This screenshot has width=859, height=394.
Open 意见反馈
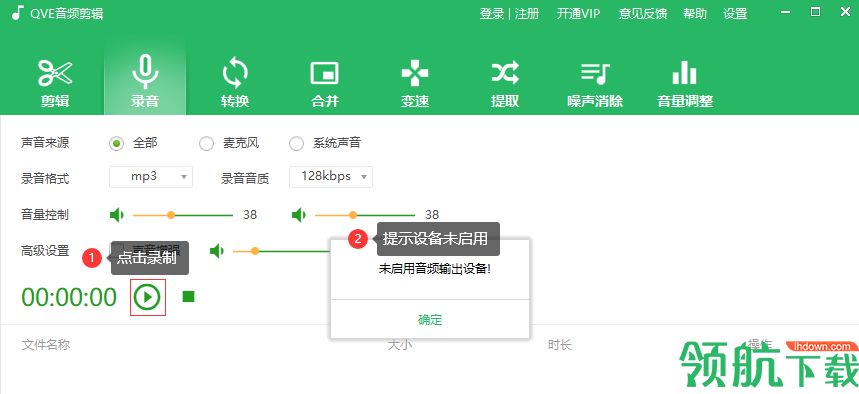click(643, 14)
